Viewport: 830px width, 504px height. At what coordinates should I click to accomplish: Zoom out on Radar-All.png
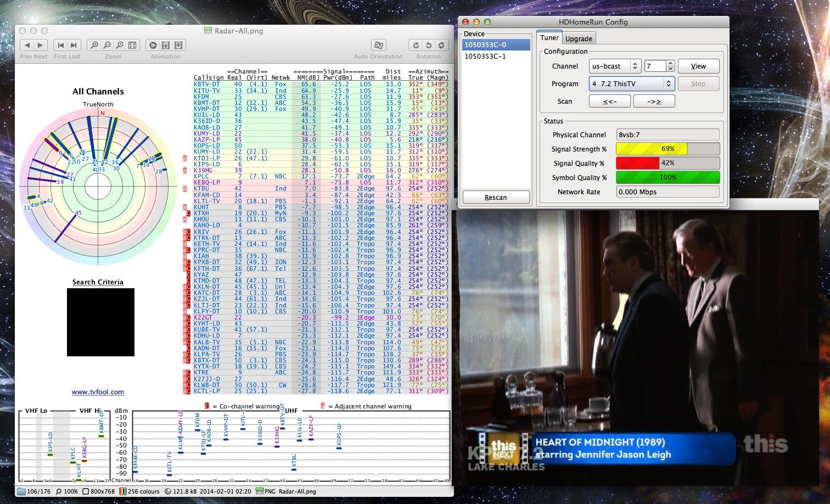pos(107,45)
